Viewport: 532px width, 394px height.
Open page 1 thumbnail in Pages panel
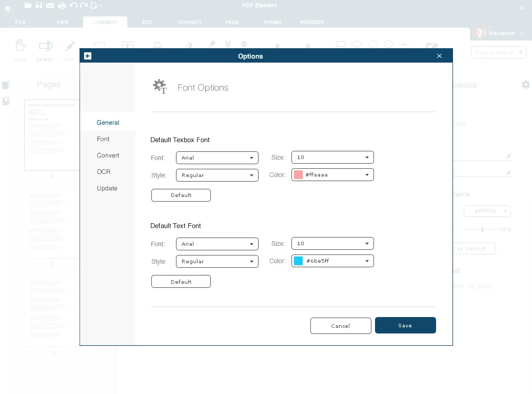pyautogui.click(x=52, y=135)
